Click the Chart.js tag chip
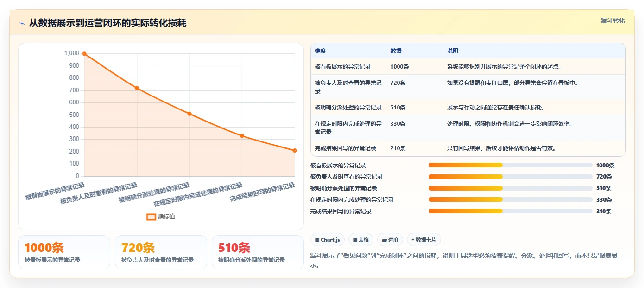This screenshot has width=644, height=288. point(328,240)
